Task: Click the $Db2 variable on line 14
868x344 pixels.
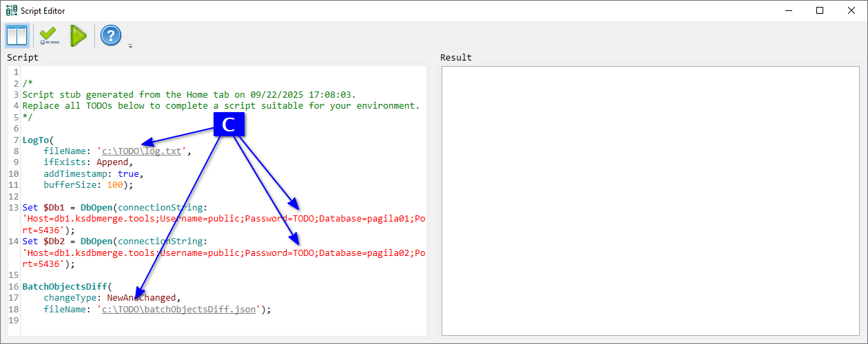Action: (54, 241)
